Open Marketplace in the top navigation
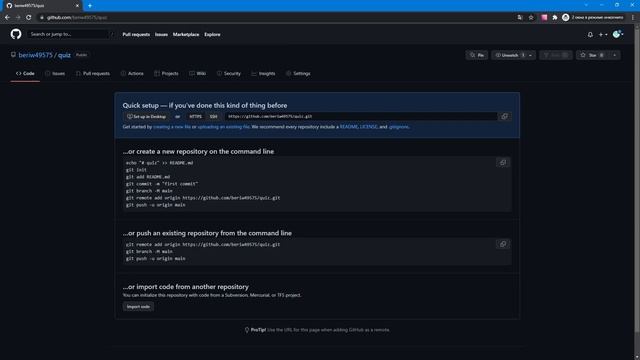640x360 pixels. 186,35
